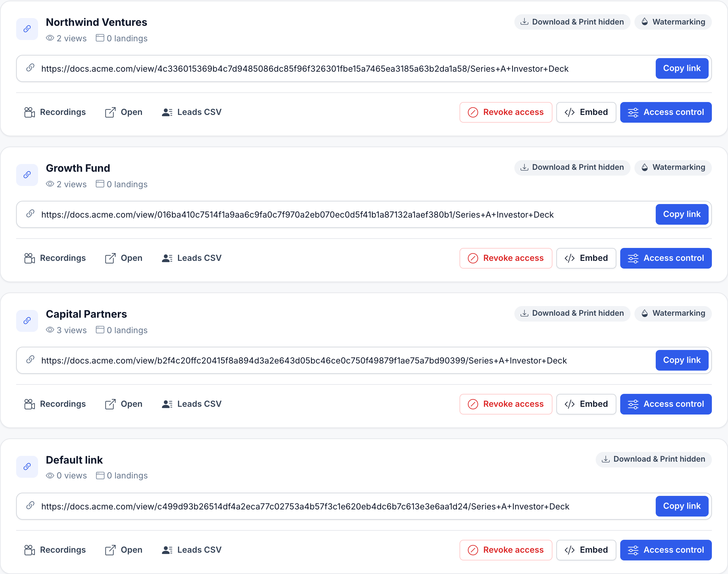View Recordings for Growth Fund
The image size is (728, 574).
click(55, 258)
